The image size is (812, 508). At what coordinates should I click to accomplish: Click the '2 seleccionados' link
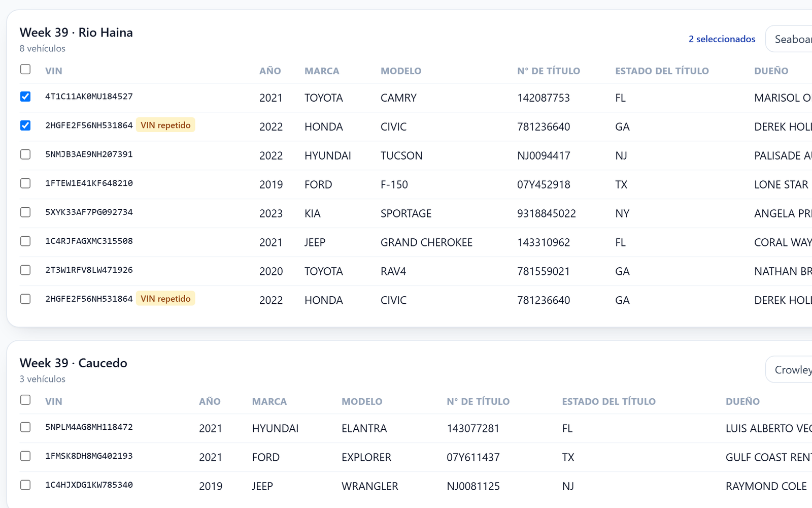click(722, 39)
